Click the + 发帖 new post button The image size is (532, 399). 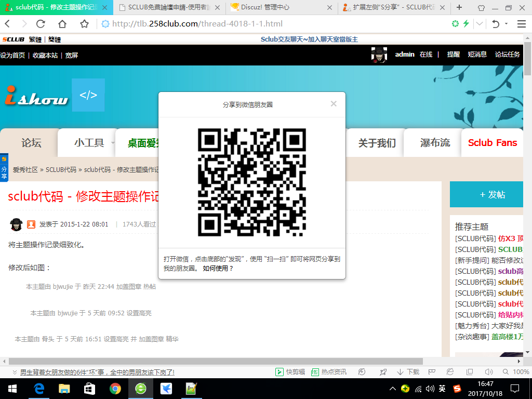486,194
